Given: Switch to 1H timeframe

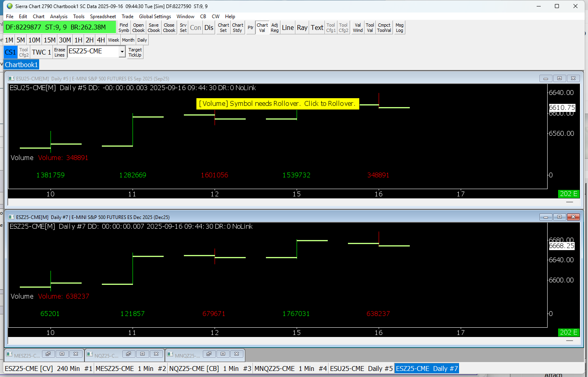Looking at the screenshot, I should [x=78, y=40].
